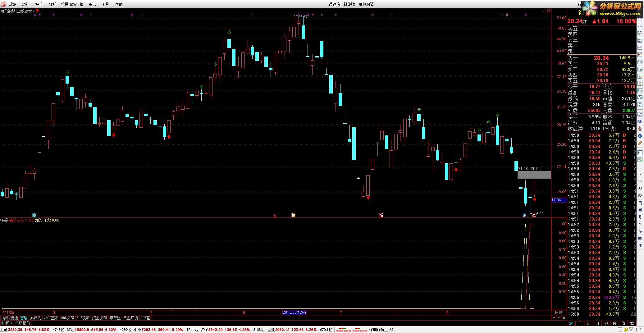
Task: Select the 15-minute period button
Action: click(640, 181)
